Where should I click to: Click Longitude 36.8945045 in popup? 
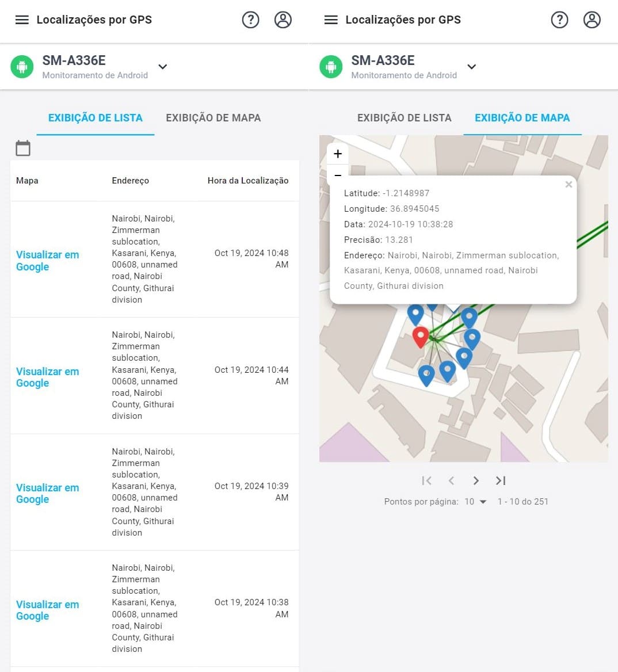click(x=391, y=209)
